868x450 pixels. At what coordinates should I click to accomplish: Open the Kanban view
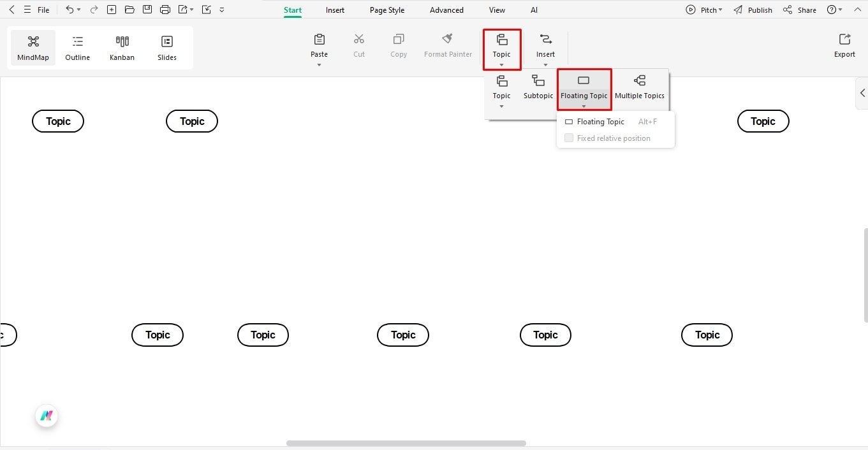tap(122, 47)
